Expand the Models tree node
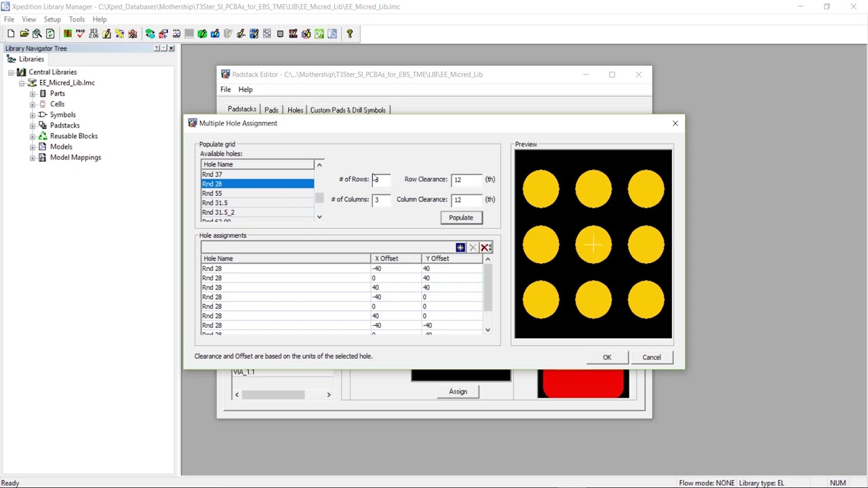Viewport: 868px width, 488px height. 33,147
